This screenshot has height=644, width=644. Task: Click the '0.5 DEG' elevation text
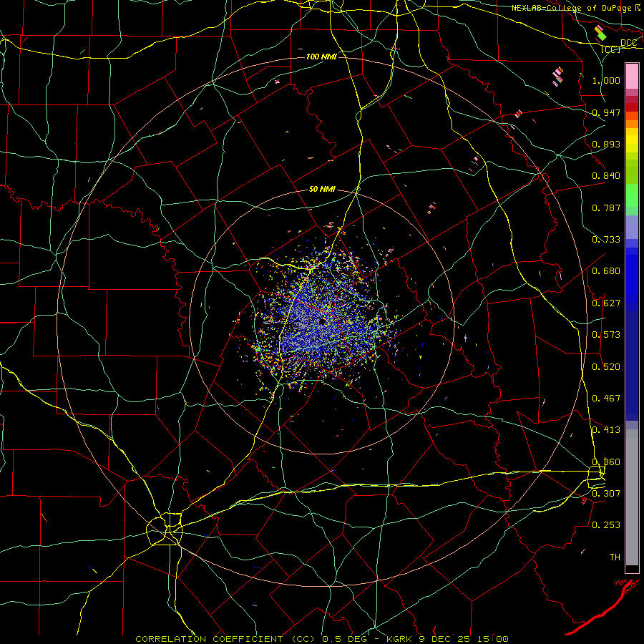point(345,639)
